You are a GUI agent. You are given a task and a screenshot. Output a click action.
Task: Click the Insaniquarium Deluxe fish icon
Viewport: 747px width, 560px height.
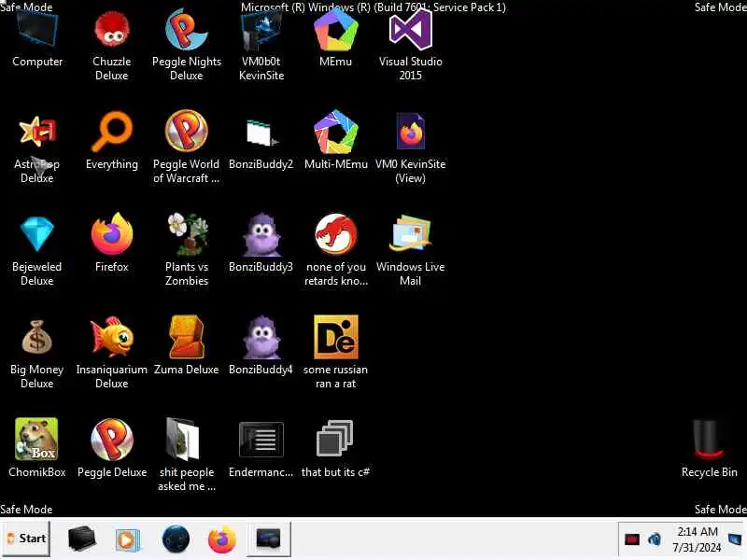point(112,337)
